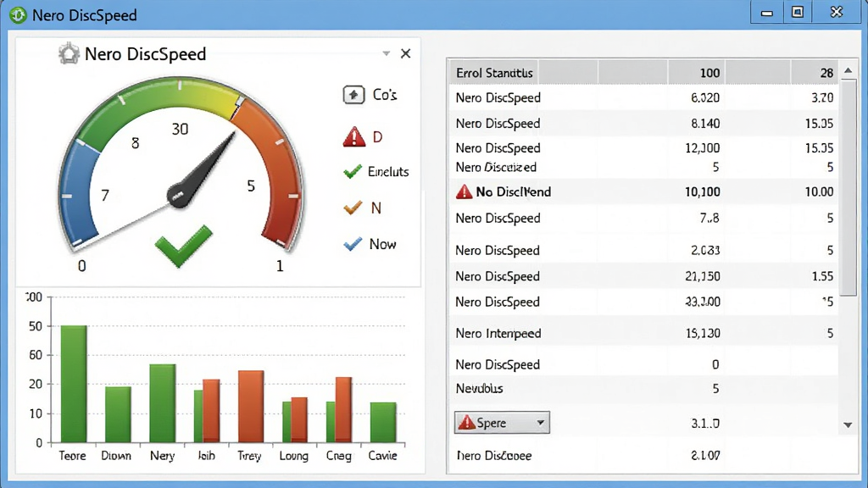Click the value 1.55 in the last column
This screenshot has width=868, height=488.
click(x=822, y=276)
